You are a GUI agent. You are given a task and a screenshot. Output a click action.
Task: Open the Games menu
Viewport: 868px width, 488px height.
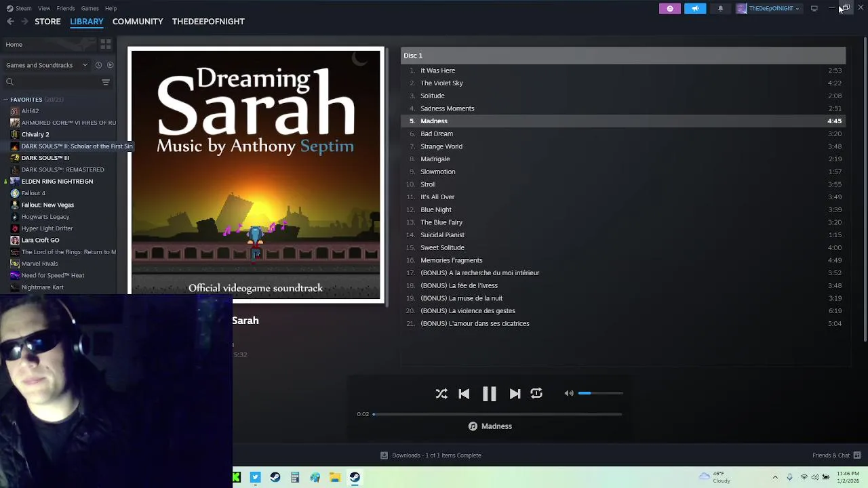coord(90,8)
